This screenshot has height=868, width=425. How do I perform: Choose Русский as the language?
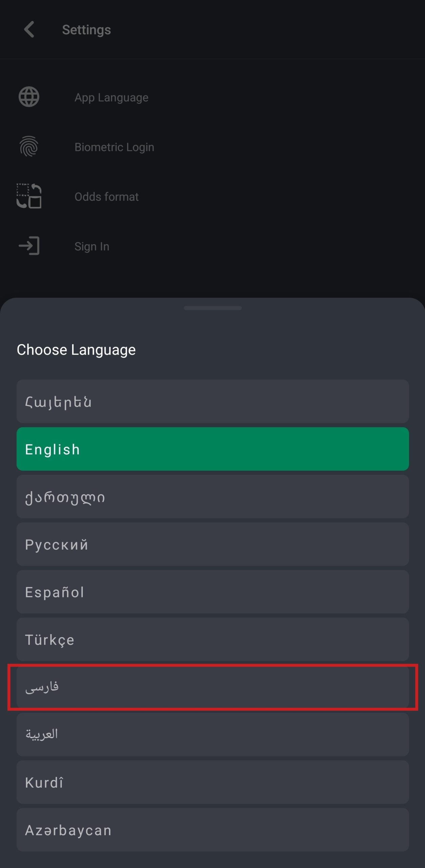[x=212, y=544]
